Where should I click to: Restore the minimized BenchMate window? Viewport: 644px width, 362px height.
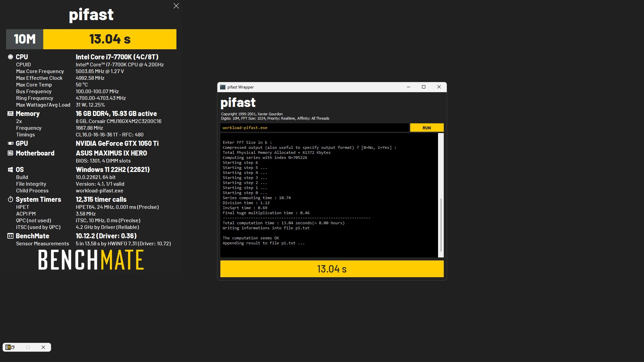[13, 347]
